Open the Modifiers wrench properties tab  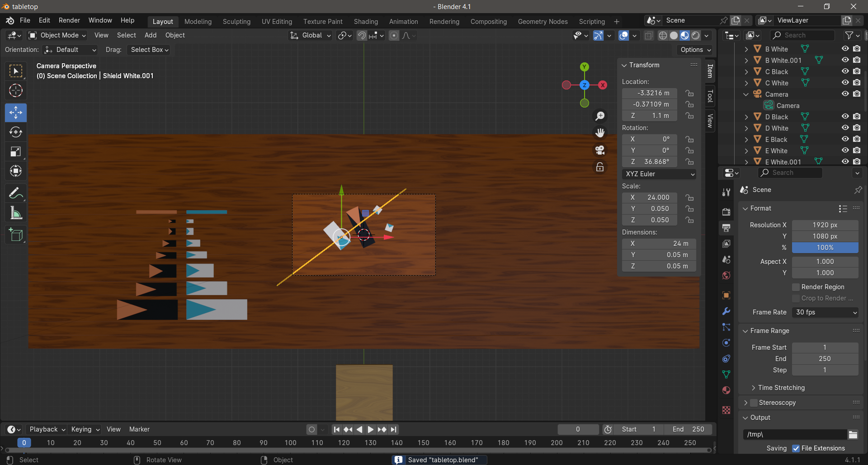[726, 311]
